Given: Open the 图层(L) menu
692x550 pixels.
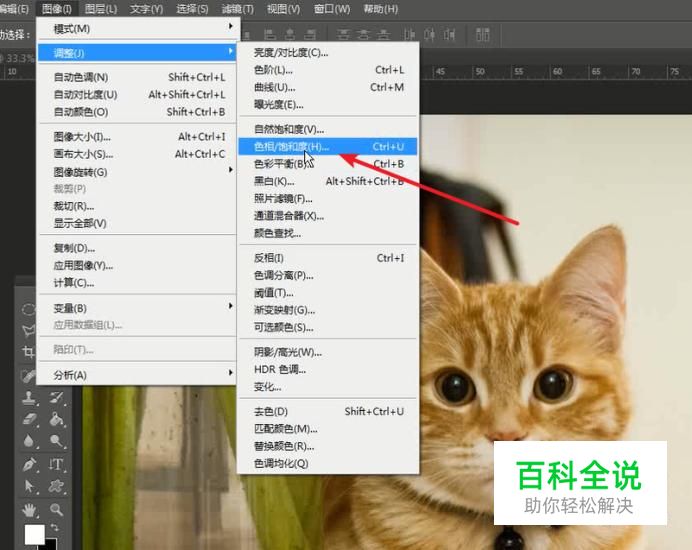Looking at the screenshot, I should coord(101,9).
